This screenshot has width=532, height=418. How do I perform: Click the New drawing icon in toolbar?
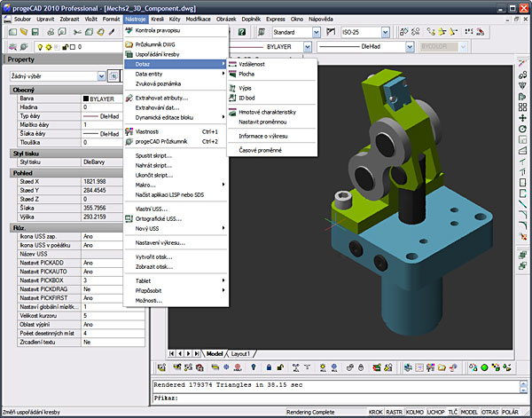pos(13,32)
